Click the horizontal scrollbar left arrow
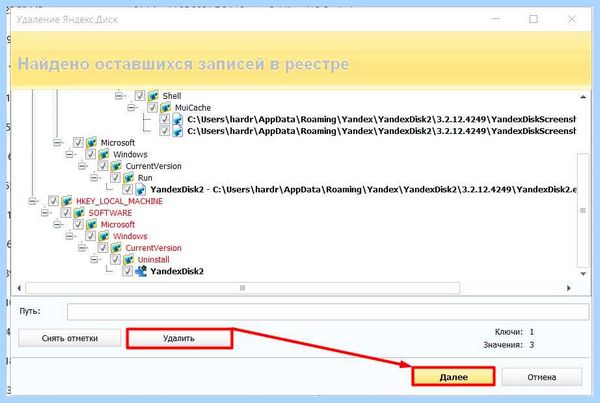The width and height of the screenshot is (600, 403). click(19, 288)
